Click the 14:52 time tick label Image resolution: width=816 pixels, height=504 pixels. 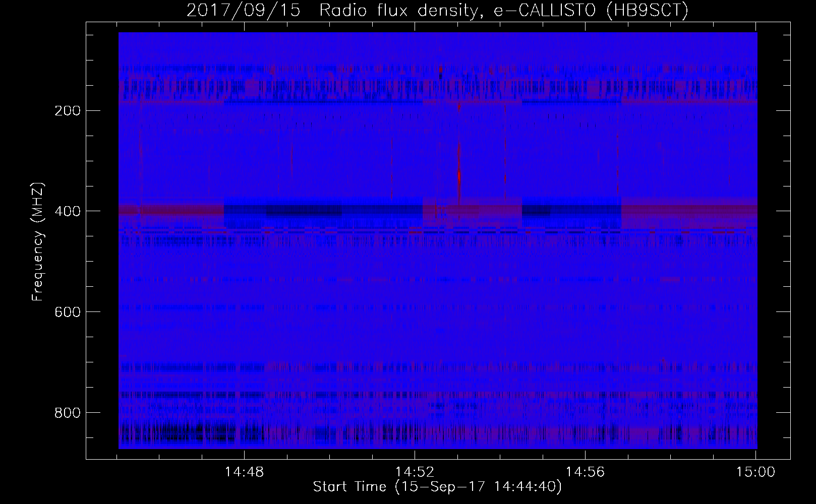[415, 472]
